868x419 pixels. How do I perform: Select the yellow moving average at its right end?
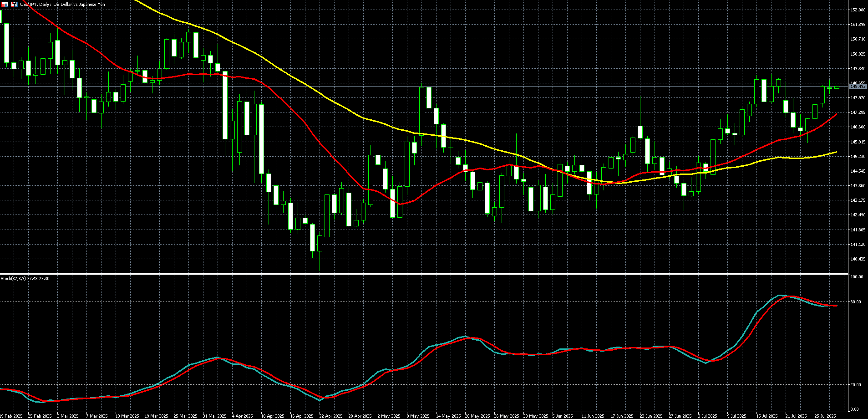(x=836, y=152)
